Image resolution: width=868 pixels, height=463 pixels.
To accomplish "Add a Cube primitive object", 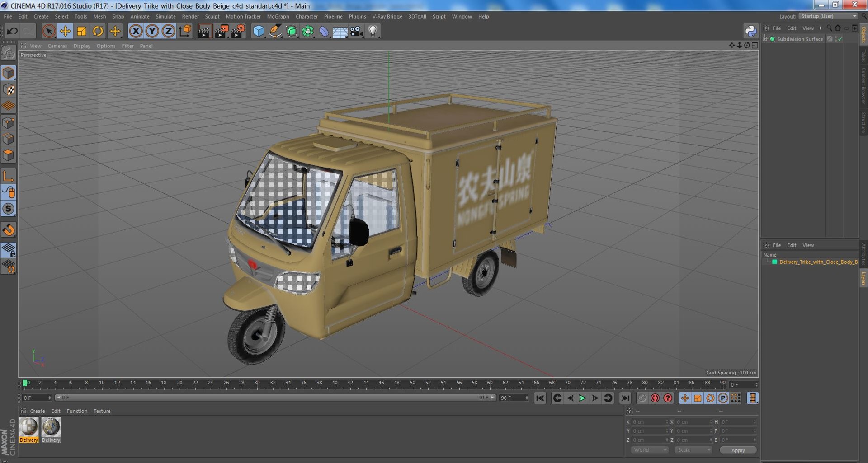I will pyautogui.click(x=259, y=31).
